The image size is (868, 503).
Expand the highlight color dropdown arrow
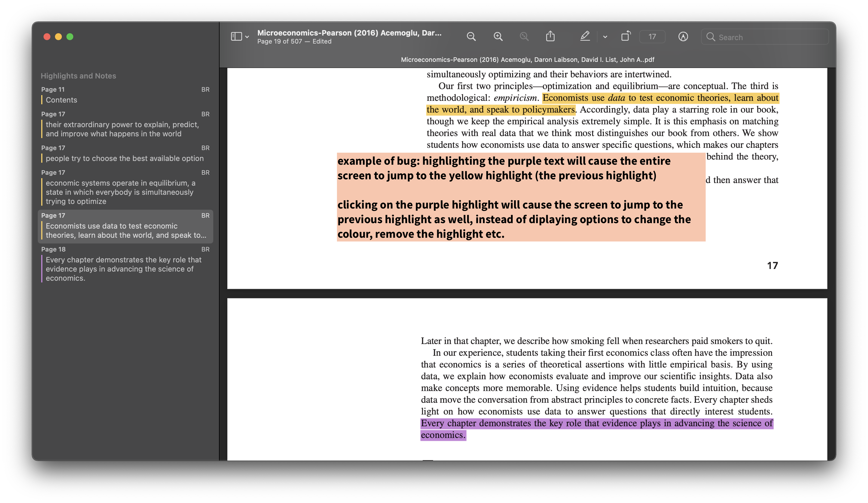point(605,37)
